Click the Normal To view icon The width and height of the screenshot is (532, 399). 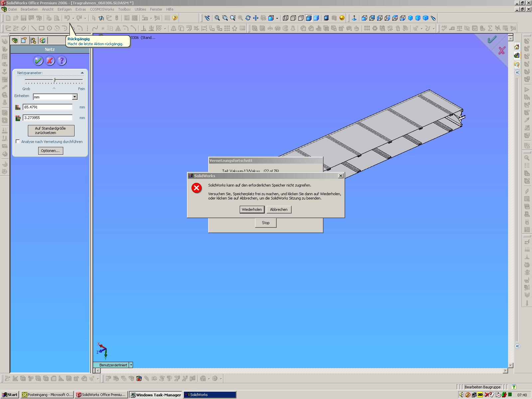[354, 18]
